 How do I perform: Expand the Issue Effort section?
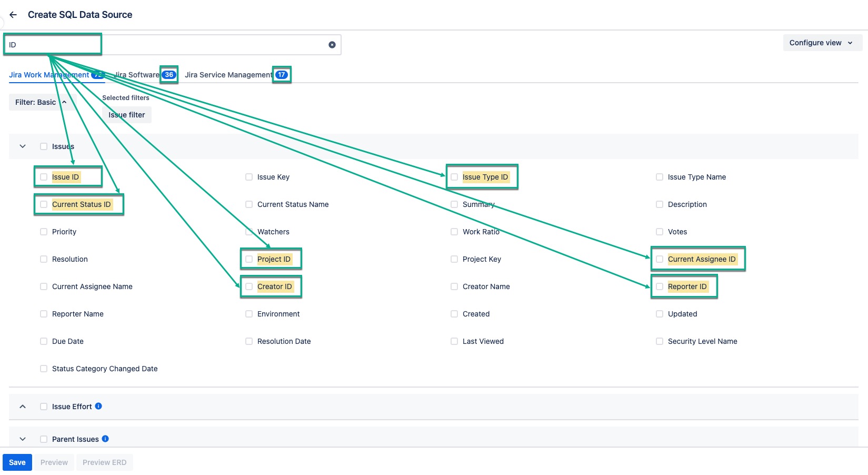pos(23,407)
